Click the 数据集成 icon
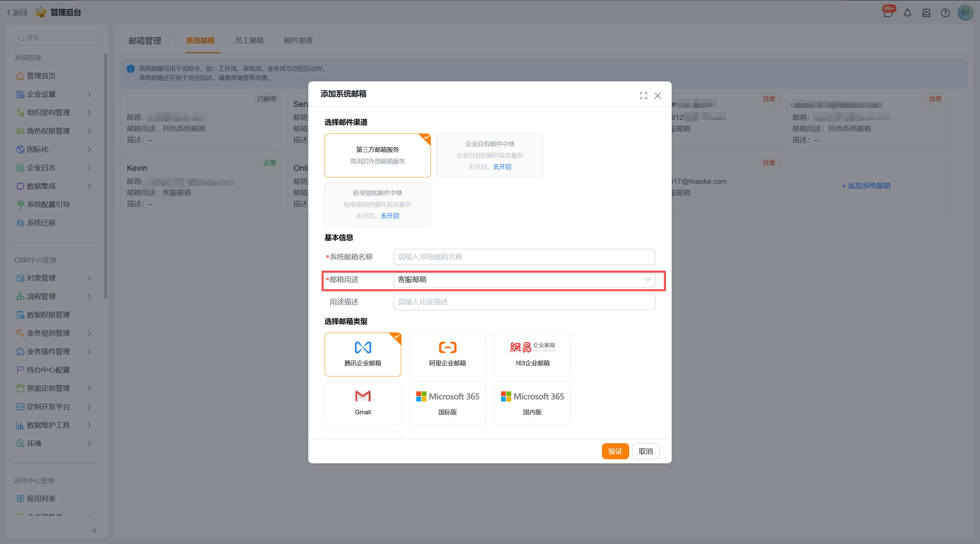This screenshot has height=544, width=980. [20, 186]
